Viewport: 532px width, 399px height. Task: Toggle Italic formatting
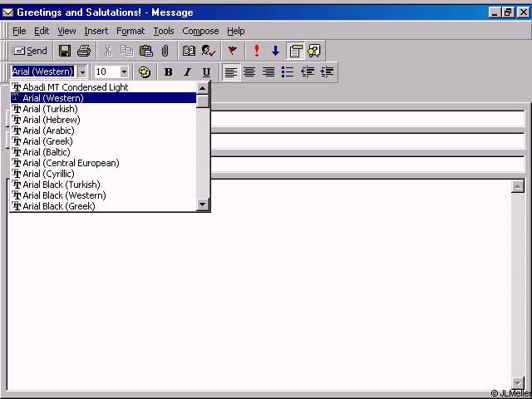click(187, 72)
